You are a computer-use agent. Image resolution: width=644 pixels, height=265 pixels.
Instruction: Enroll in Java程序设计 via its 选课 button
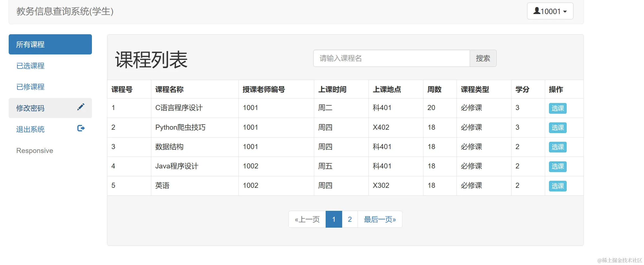coord(557,166)
